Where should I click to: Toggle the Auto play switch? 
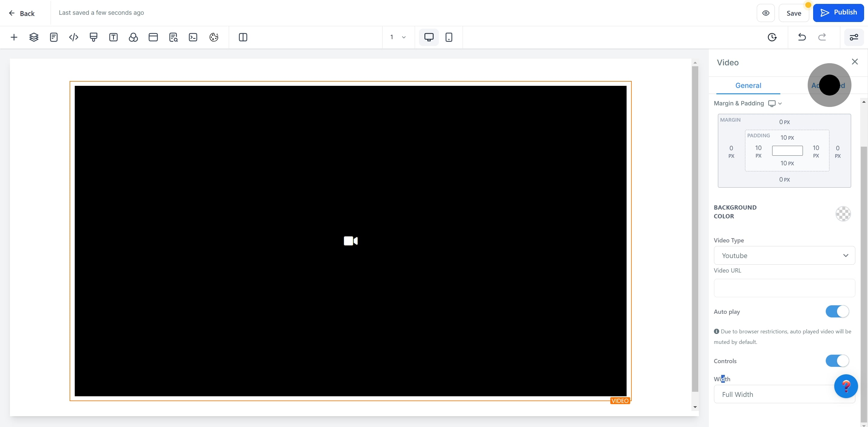[837, 311]
